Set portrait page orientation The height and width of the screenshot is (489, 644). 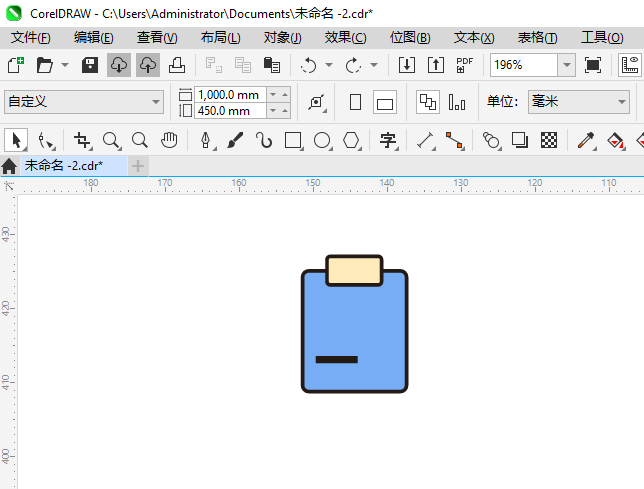[355, 102]
